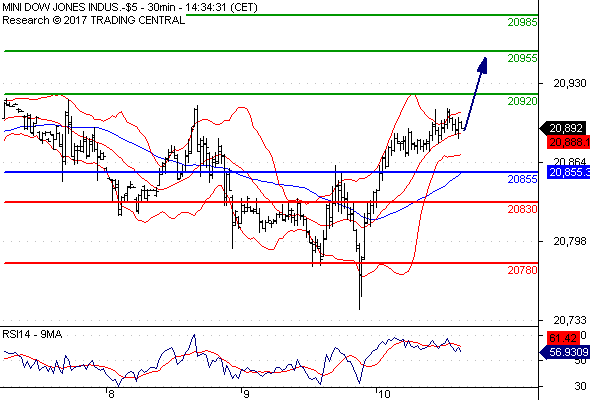Click the blue 20,855.3 price tag
The image size is (590, 400).
click(x=569, y=172)
